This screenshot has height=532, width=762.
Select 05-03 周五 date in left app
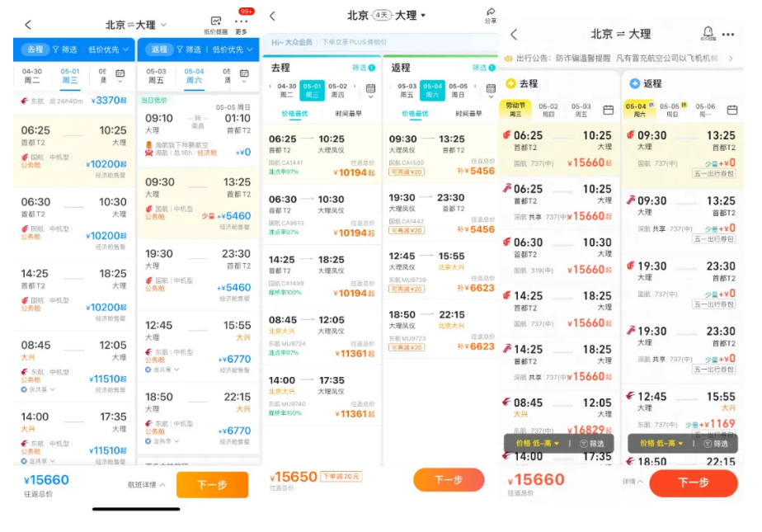click(x=156, y=76)
